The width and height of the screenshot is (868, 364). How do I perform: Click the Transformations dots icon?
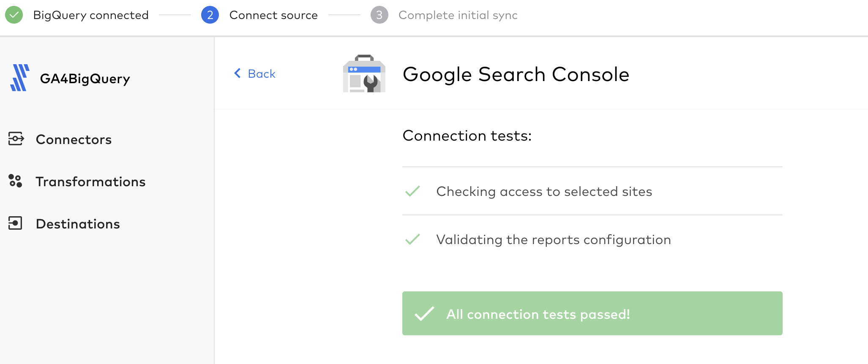click(15, 181)
